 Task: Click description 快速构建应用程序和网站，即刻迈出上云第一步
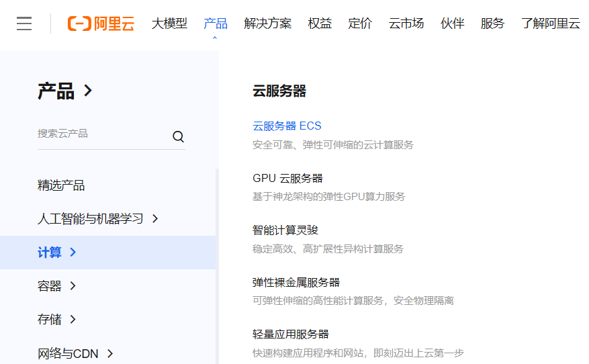[x=359, y=353]
